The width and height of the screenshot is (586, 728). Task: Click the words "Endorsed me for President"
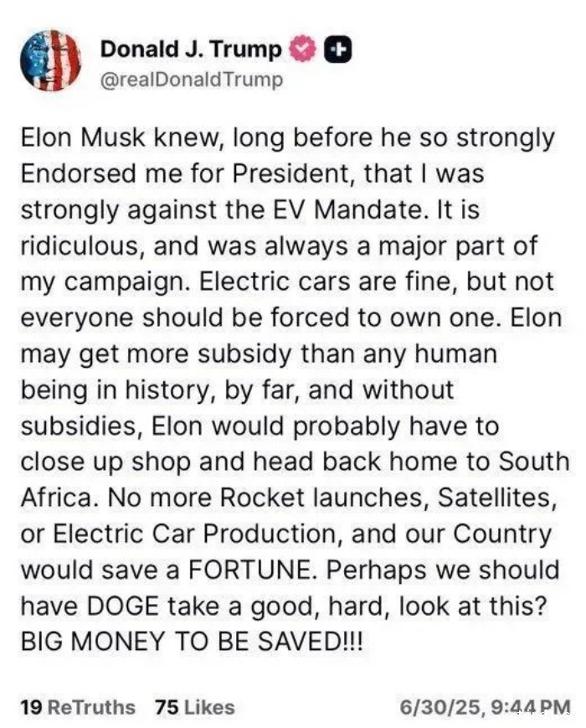pyautogui.click(x=175, y=174)
